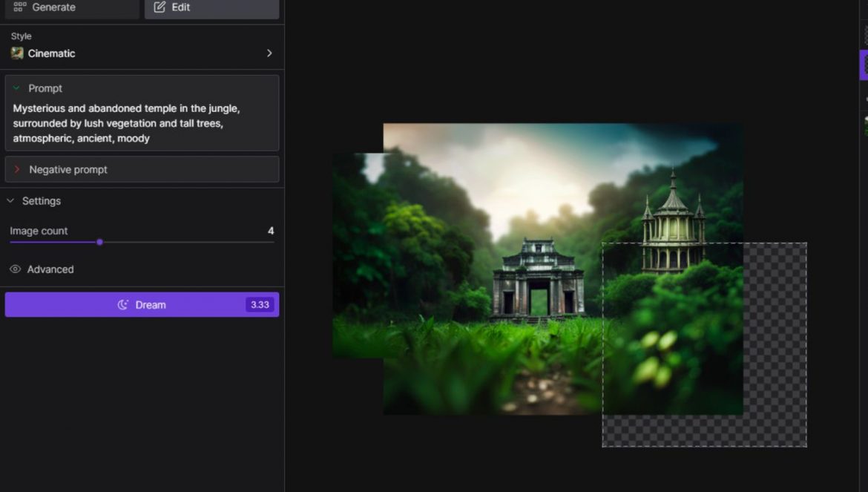868x492 pixels.
Task: Open the Cinematic style selector
Action: 142,53
